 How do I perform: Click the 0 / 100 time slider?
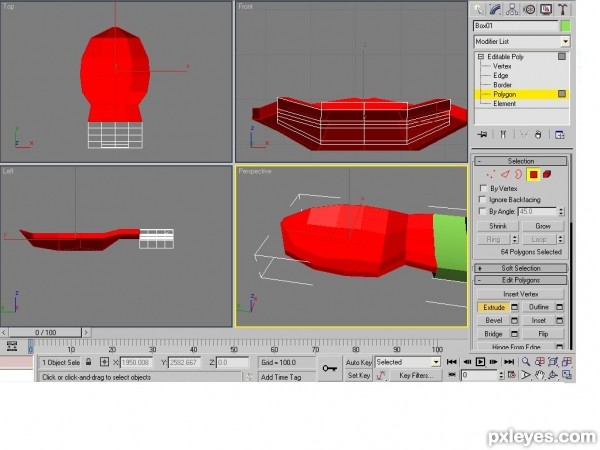tap(45, 333)
